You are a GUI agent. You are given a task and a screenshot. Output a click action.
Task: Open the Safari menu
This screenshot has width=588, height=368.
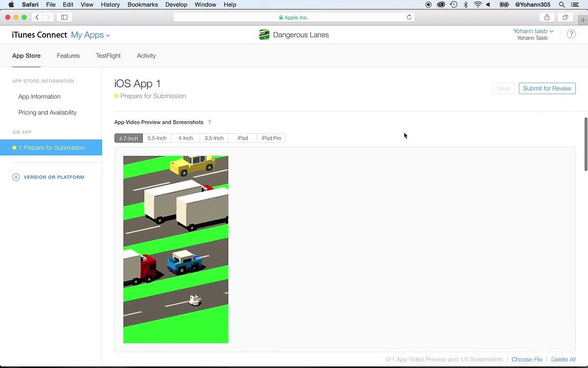point(30,5)
